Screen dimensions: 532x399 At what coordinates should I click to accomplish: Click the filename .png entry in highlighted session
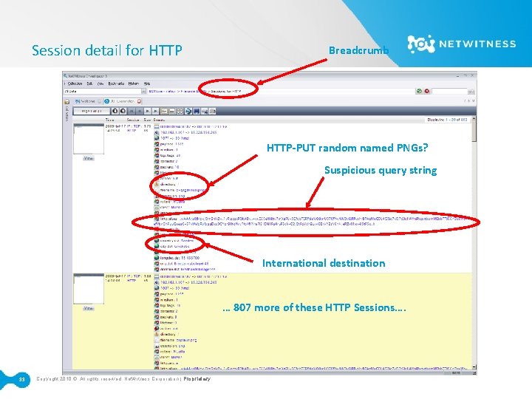click(x=178, y=340)
